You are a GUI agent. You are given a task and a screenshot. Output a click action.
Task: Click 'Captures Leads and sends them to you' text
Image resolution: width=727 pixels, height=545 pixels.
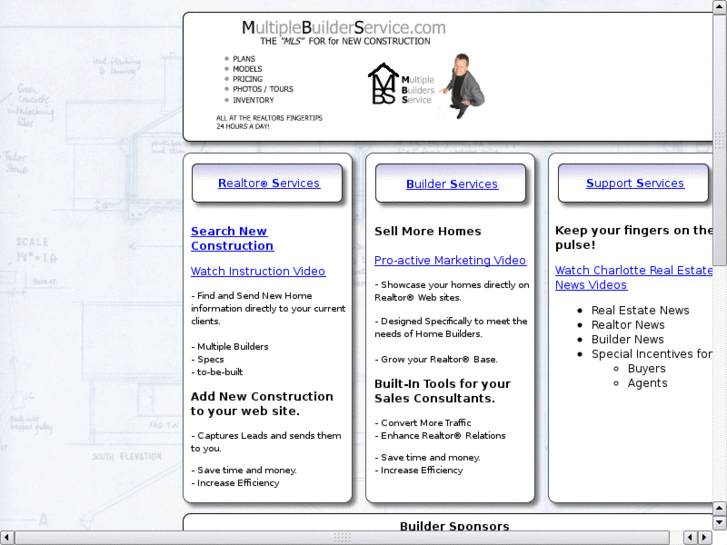[266, 442]
